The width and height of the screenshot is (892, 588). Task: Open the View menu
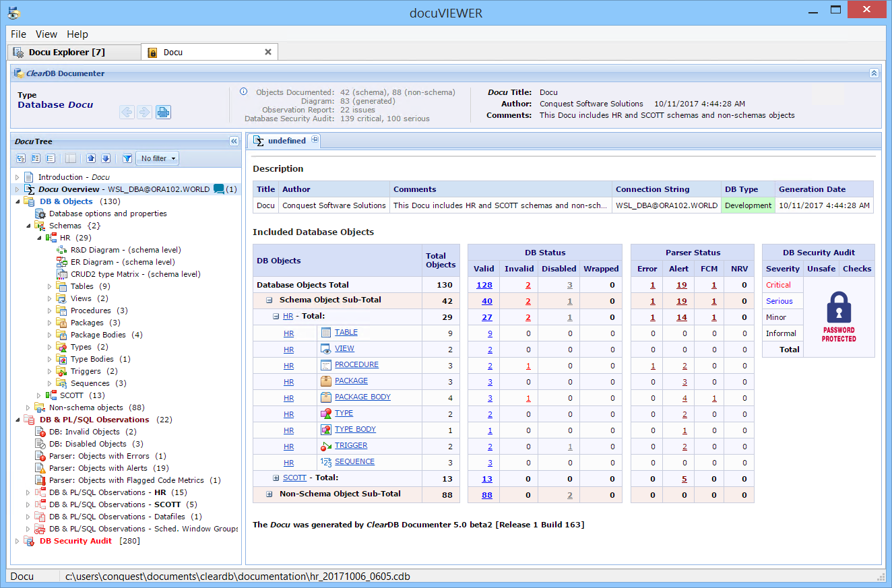[46, 34]
